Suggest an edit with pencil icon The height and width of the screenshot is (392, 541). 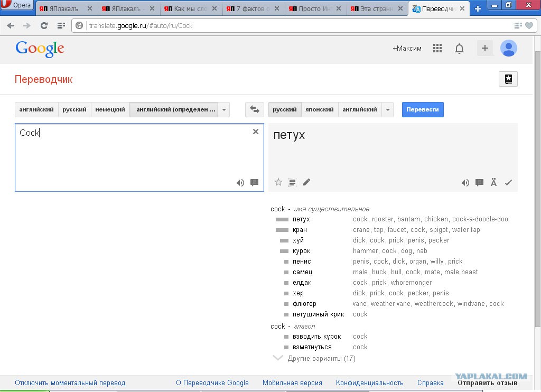(x=306, y=182)
